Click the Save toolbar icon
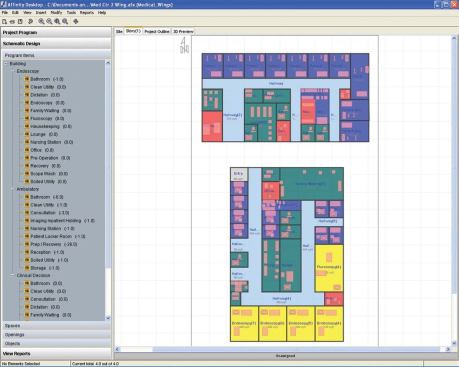 coord(20,21)
